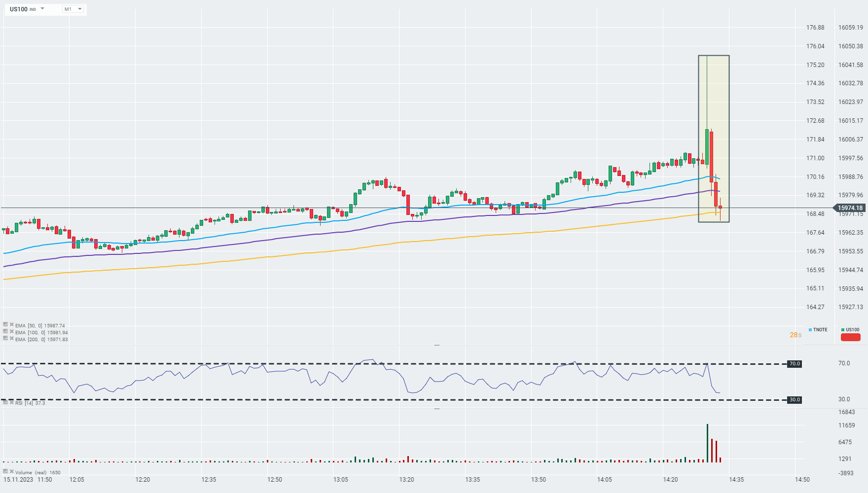This screenshot has width=868, height=493.
Task: Click the RSI 70.0 level label
Action: tap(795, 364)
